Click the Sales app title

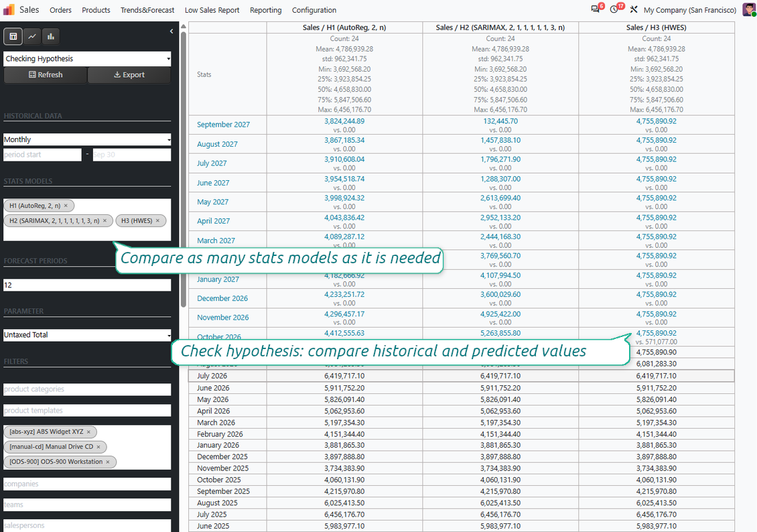point(29,9)
